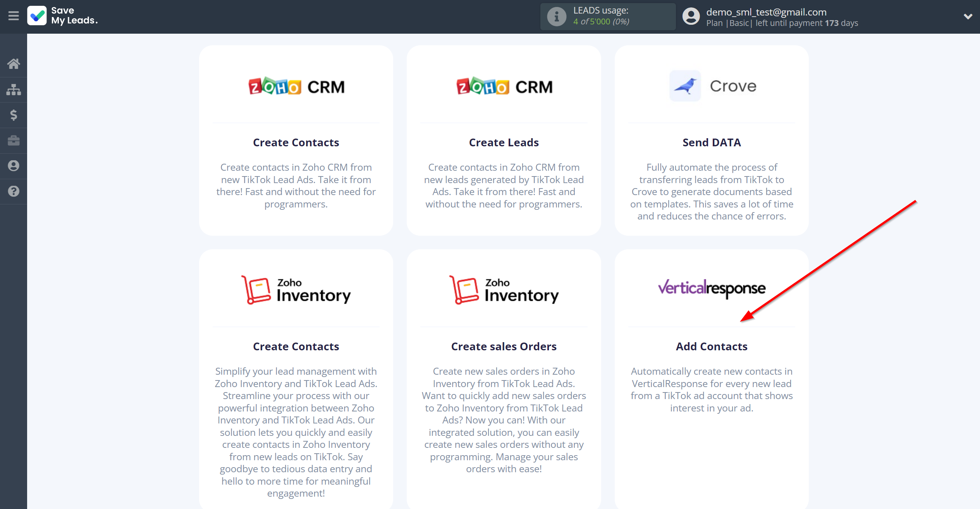Open the connections sitemap icon
The height and width of the screenshot is (509, 980).
[x=14, y=89]
